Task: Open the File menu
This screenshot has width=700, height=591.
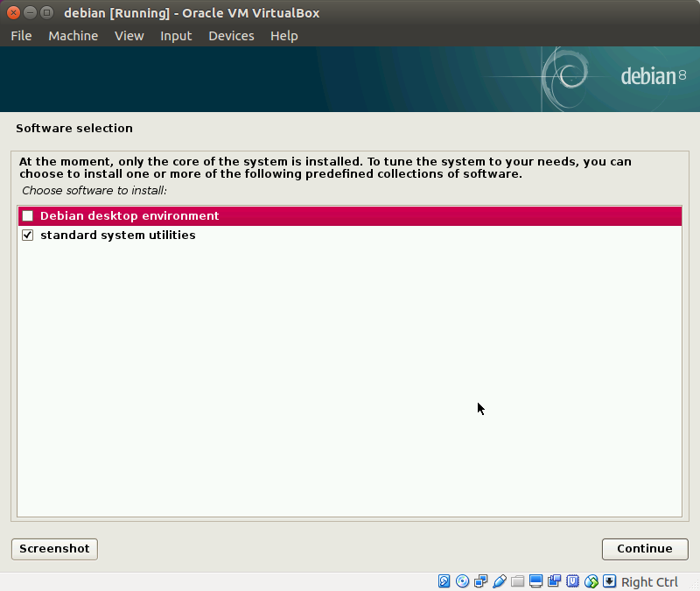Action: (x=21, y=36)
